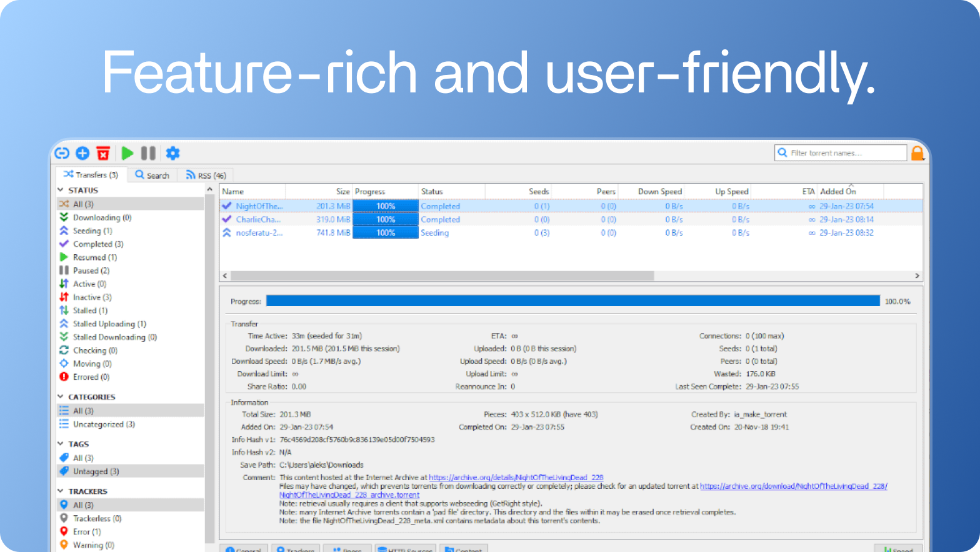Sort torrents by Added On column
The image size is (980, 552).
click(837, 192)
